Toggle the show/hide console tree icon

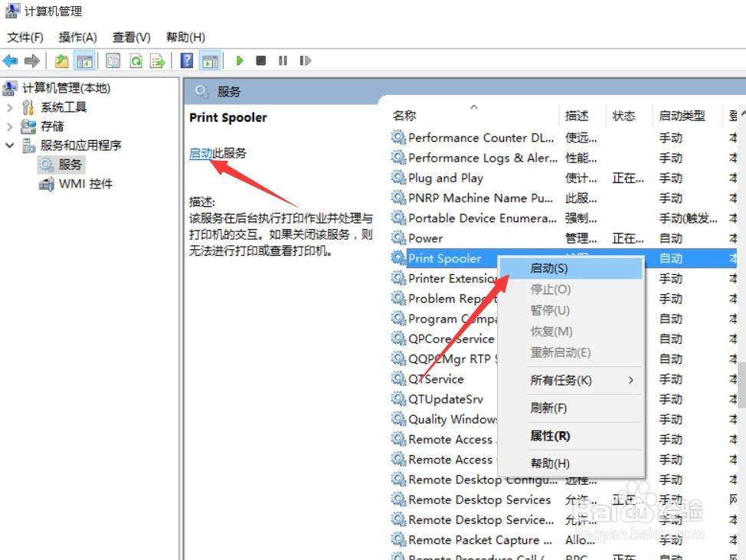(x=85, y=61)
